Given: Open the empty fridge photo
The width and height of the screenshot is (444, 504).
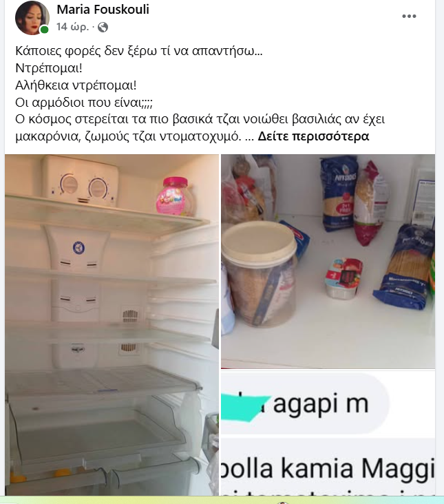Looking at the screenshot, I should pos(112,325).
